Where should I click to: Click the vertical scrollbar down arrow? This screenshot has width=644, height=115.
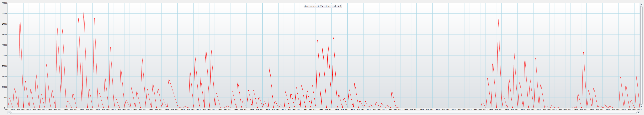tap(641, 107)
